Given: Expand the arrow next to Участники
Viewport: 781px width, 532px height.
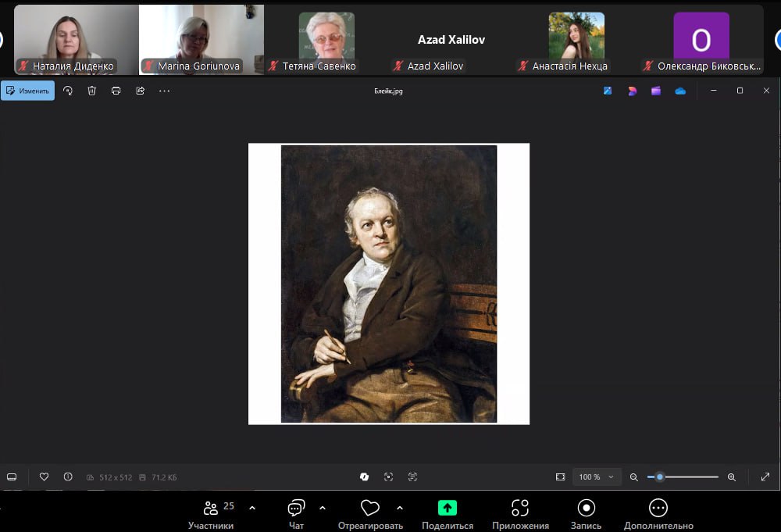Looking at the screenshot, I should point(251,508).
